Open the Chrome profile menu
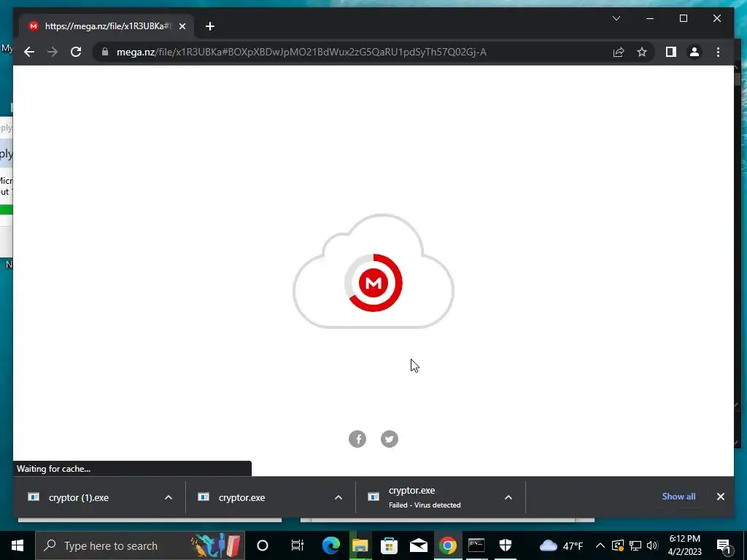 coord(694,52)
